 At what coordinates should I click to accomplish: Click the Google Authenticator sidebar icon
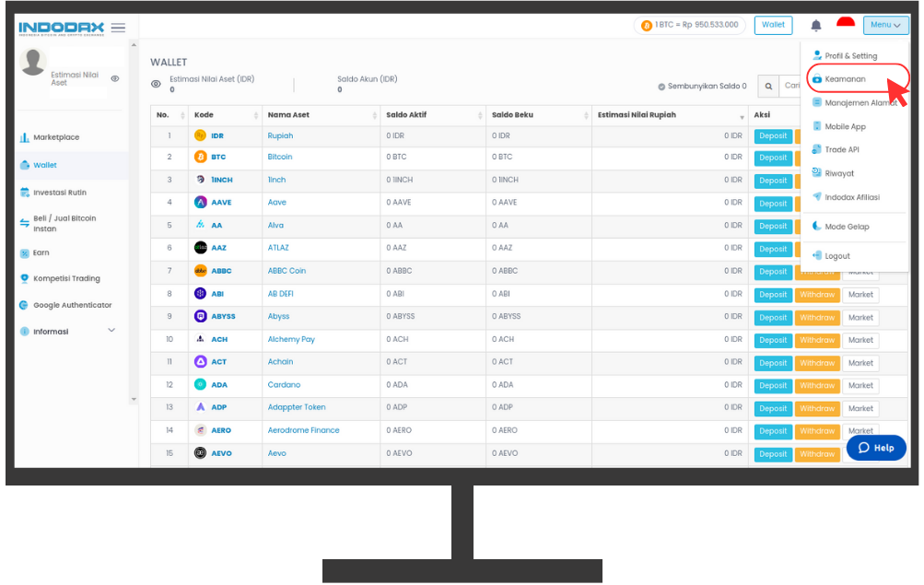(x=24, y=305)
